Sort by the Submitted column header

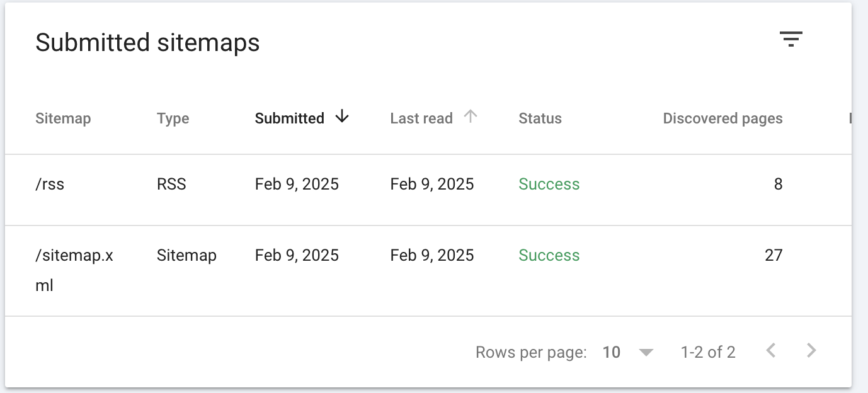pos(290,118)
